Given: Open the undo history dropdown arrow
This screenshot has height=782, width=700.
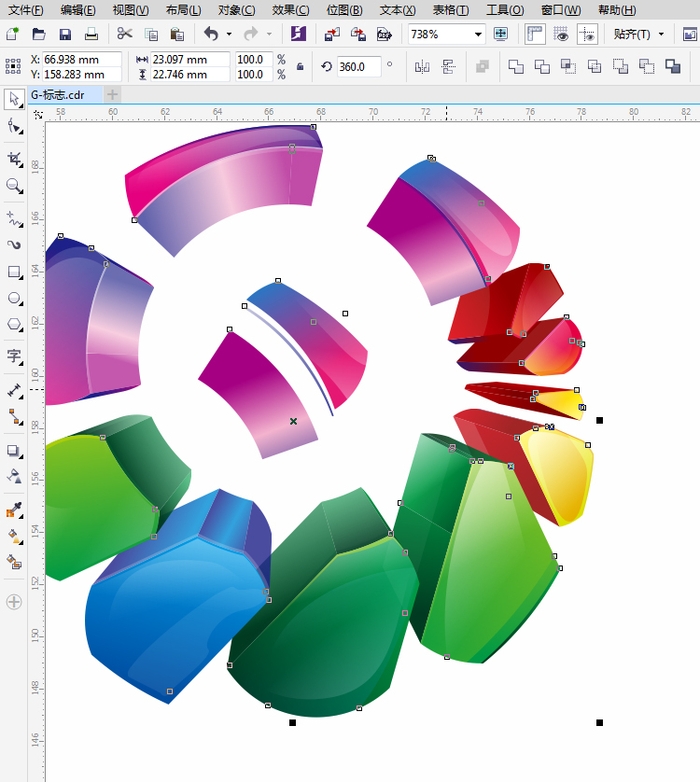Looking at the screenshot, I should [x=229, y=35].
